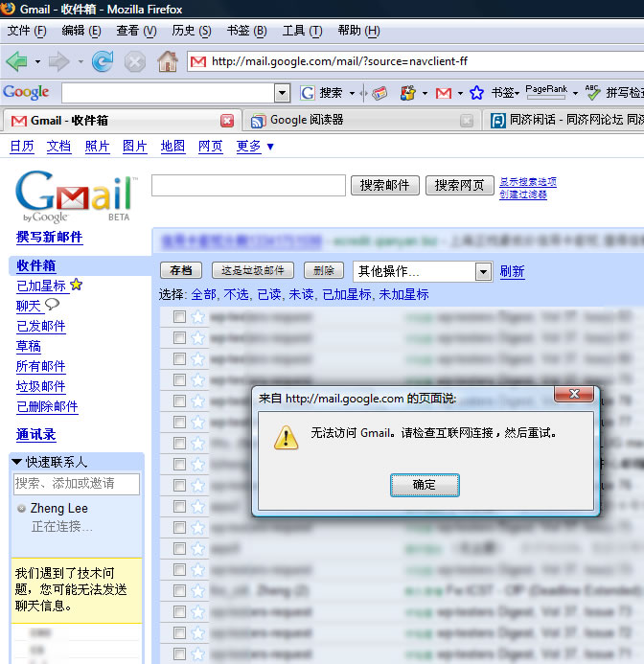
Task: Click the Home icon in navigation bar
Action: click(167, 61)
